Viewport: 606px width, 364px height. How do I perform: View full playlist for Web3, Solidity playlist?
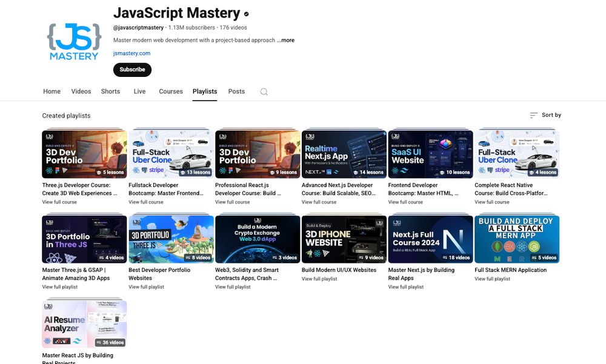tap(233, 287)
